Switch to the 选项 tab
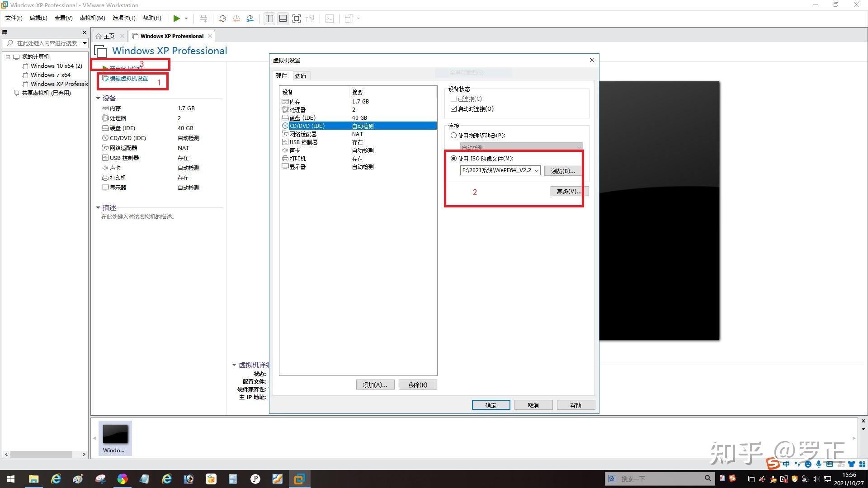The width and height of the screenshot is (868, 488). pos(300,76)
